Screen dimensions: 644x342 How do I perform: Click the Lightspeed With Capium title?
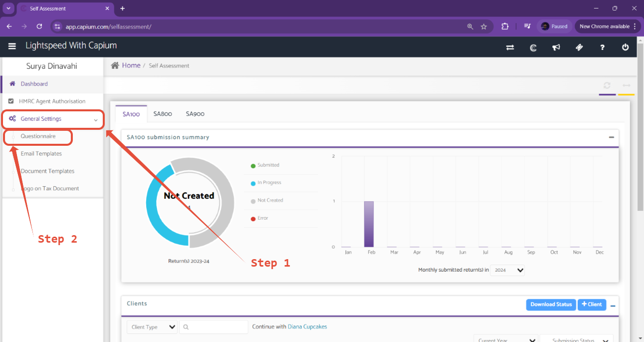71,45
